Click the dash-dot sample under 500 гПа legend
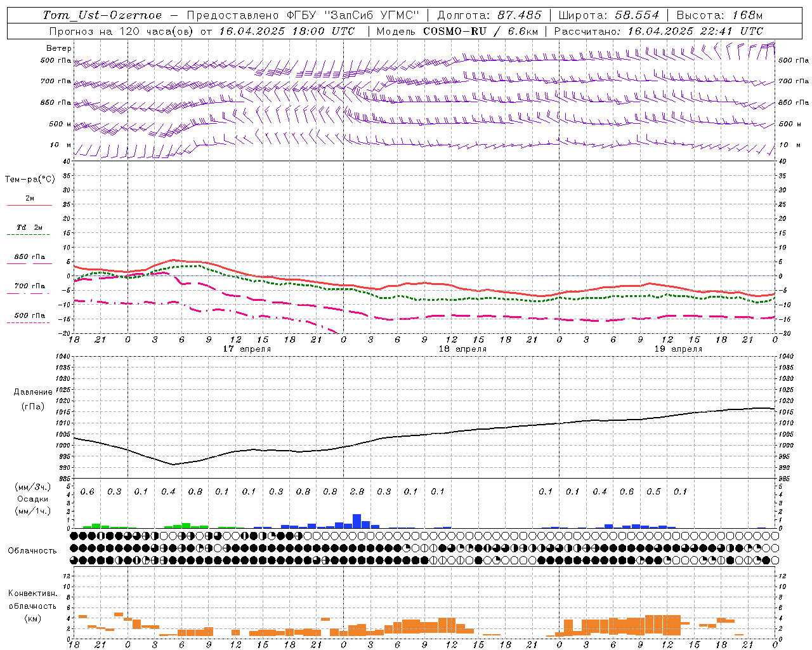 point(29,322)
